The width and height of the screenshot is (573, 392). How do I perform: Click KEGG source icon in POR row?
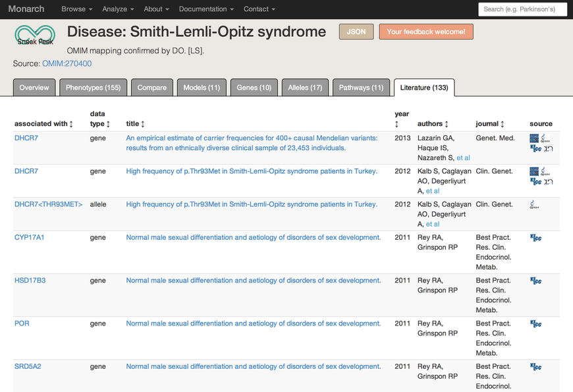pyautogui.click(x=535, y=323)
